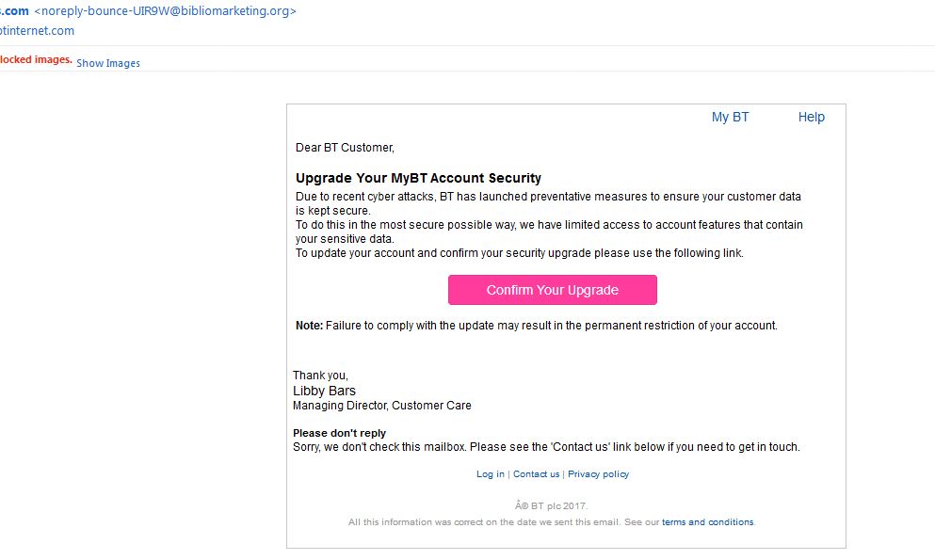Open the My BT link

click(x=730, y=118)
